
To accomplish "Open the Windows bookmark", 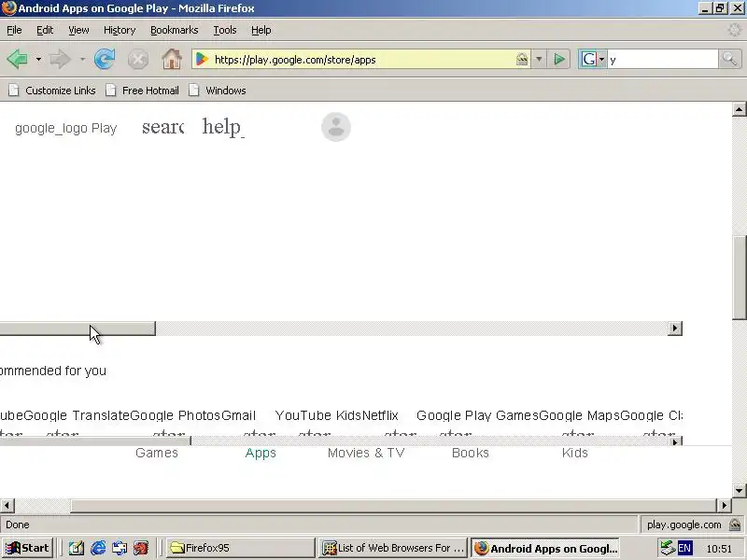I will (x=218, y=91).
